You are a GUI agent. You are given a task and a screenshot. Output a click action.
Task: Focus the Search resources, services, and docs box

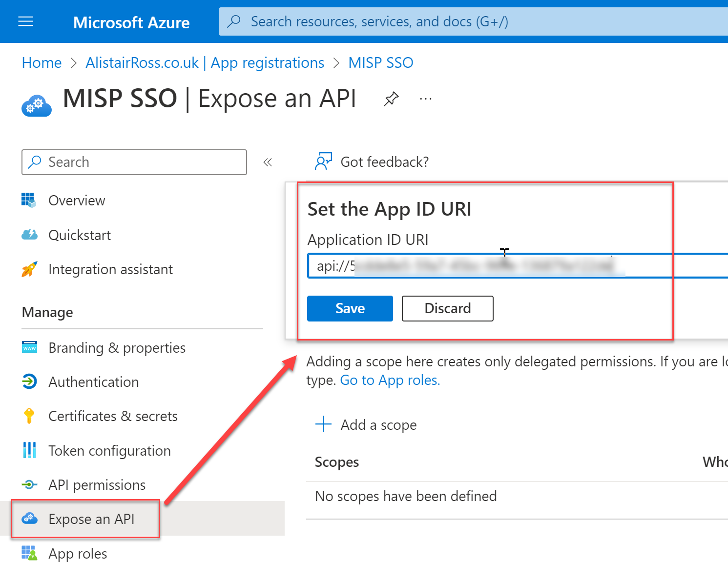click(473, 21)
